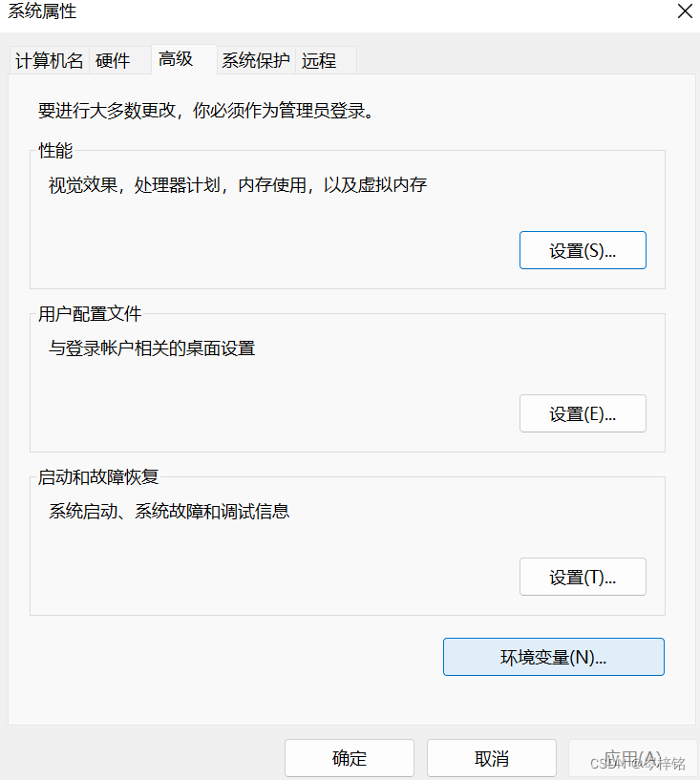The image size is (700, 780).
Task: Confirm changes with the 确定 button
Action: click(x=349, y=757)
